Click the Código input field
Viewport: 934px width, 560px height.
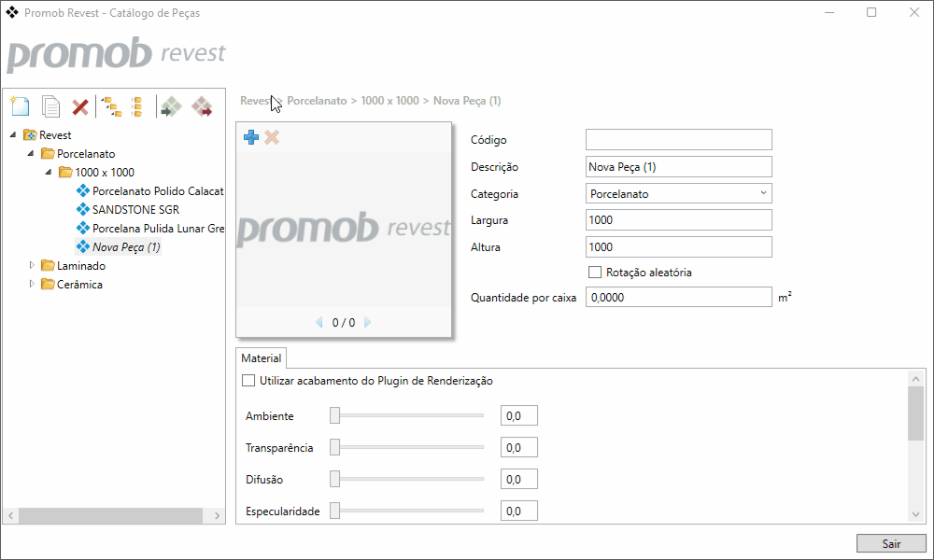coord(678,140)
